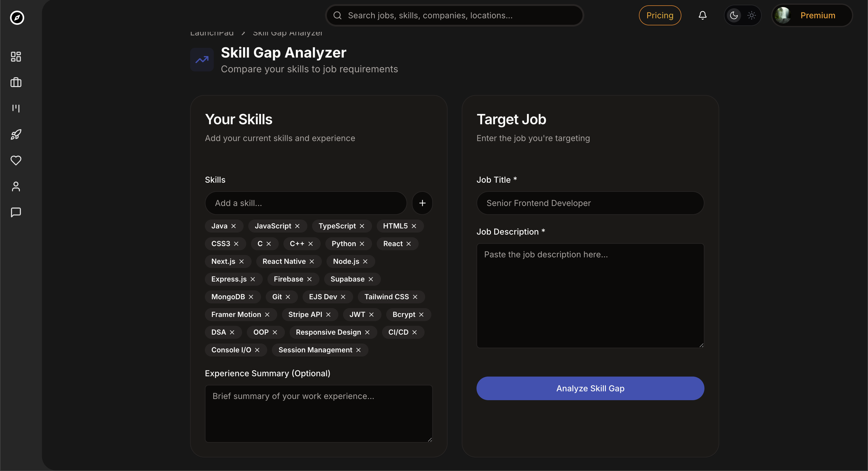Open the dashboard grid sidebar icon
Screen dimensions: 868x471
(16, 57)
